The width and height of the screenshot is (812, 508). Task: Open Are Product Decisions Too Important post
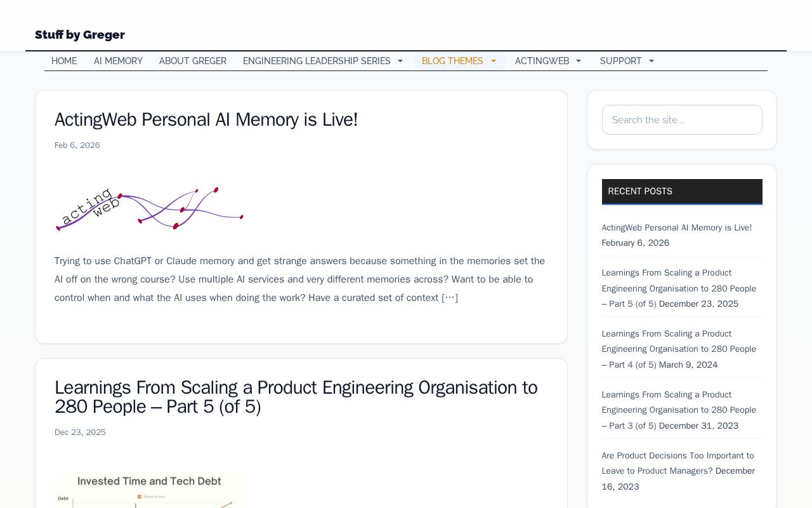click(x=678, y=463)
